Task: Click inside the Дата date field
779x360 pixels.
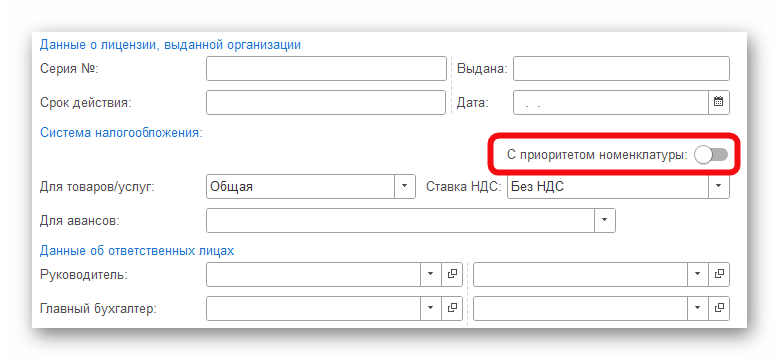Action: click(611, 102)
